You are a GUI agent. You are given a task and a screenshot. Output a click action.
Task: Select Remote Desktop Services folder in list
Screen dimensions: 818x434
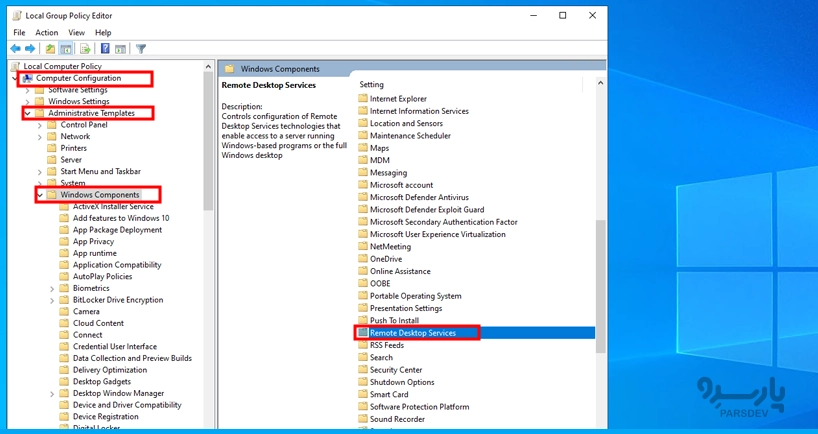click(x=412, y=333)
